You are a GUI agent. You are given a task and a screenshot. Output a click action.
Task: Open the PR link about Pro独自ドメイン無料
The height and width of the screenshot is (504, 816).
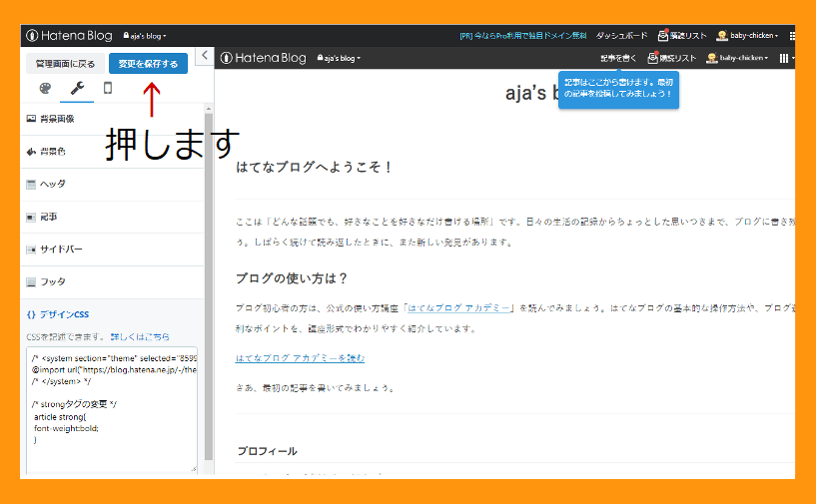click(x=523, y=35)
